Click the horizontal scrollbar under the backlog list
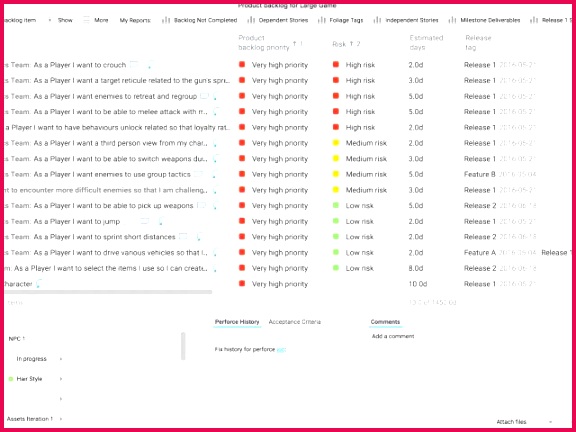 [108, 292]
